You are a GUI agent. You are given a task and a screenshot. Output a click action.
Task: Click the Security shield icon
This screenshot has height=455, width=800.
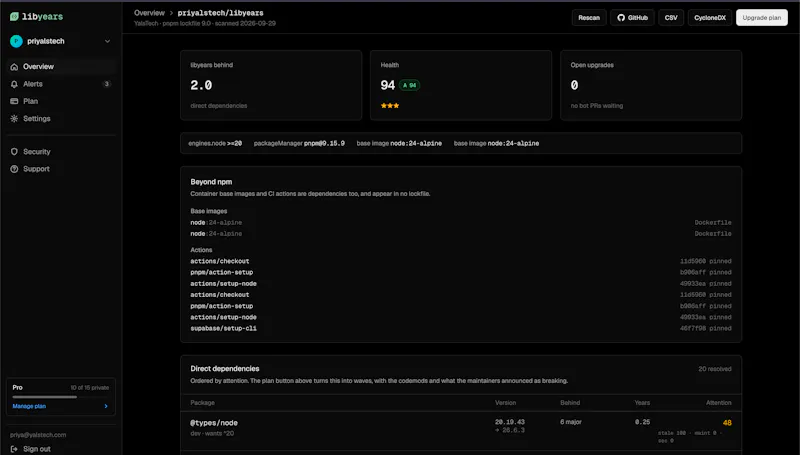click(x=14, y=151)
